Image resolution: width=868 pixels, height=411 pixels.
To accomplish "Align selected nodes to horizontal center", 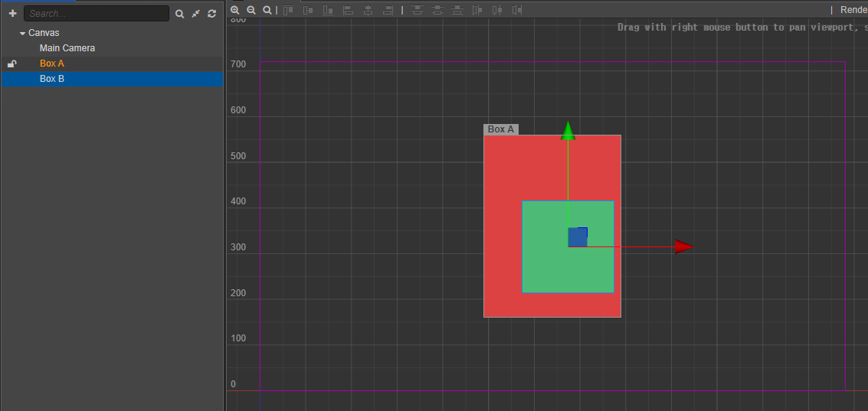I will (x=368, y=10).
